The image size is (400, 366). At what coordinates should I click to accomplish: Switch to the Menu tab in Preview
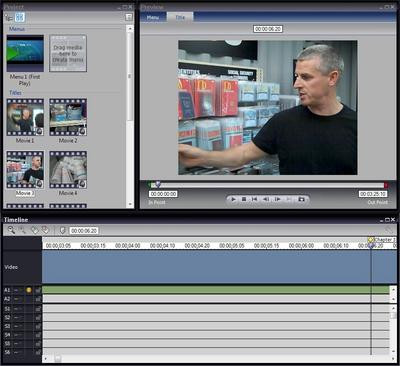click(153, 17)
